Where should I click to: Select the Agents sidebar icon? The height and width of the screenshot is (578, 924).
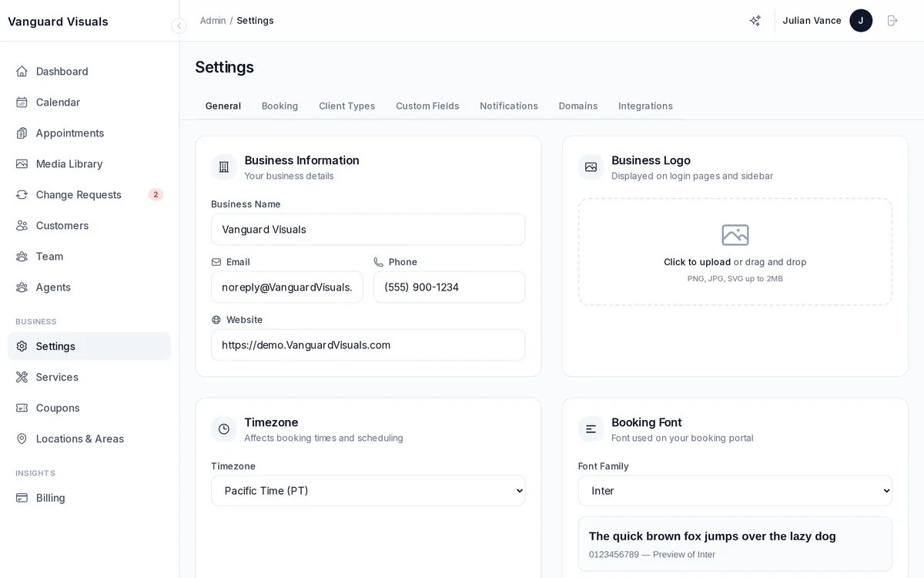[22, 287]
